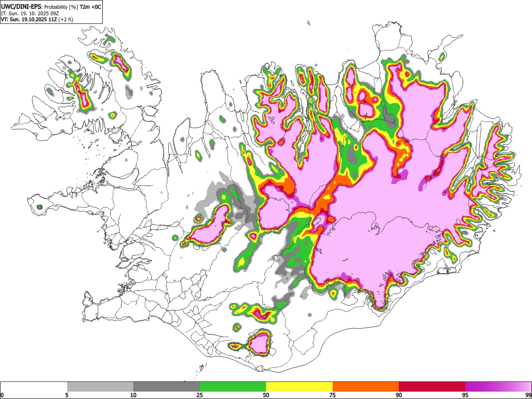This screenshot has height=399, width=532.
Task: Click the red 90–95% legend segment
Action: click(432, 387)
